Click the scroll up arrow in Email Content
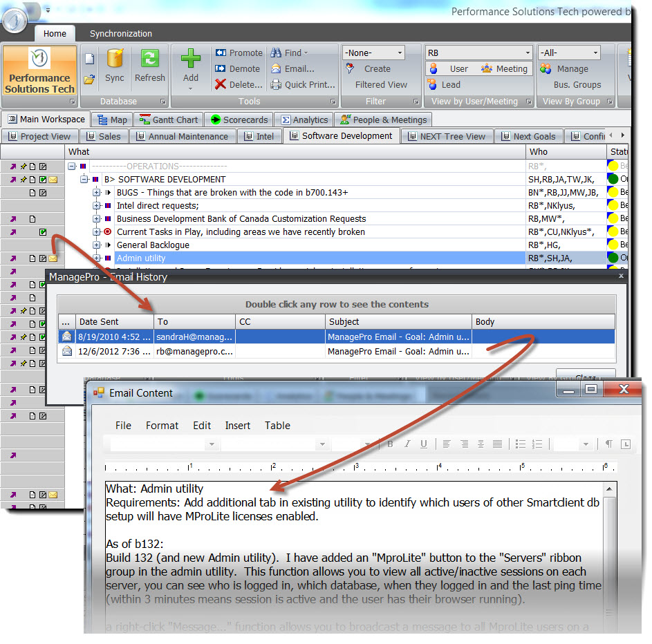652x644 pixels. pyautogui.click(x=609, y=489)
